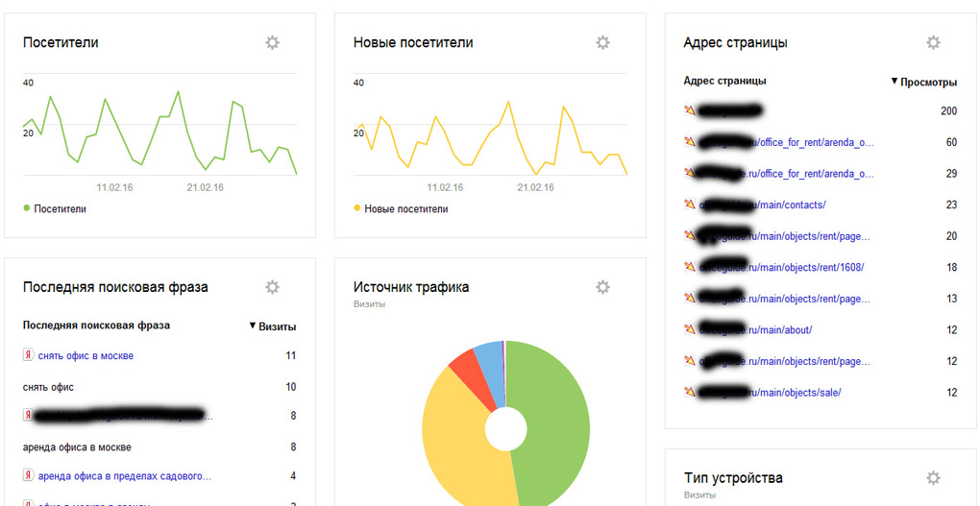Click the visits count 11

point(290,355)
